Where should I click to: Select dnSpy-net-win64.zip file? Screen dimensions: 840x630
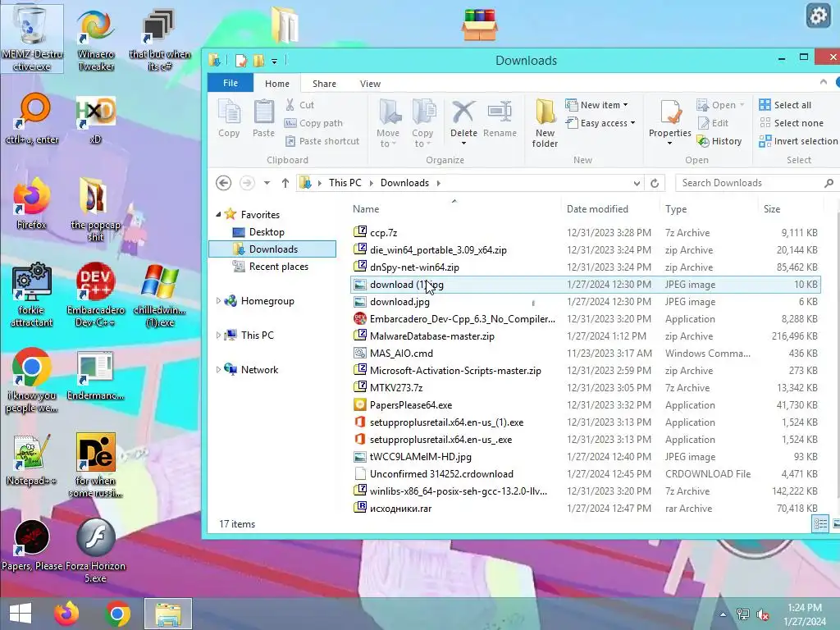tap(586, 267)
